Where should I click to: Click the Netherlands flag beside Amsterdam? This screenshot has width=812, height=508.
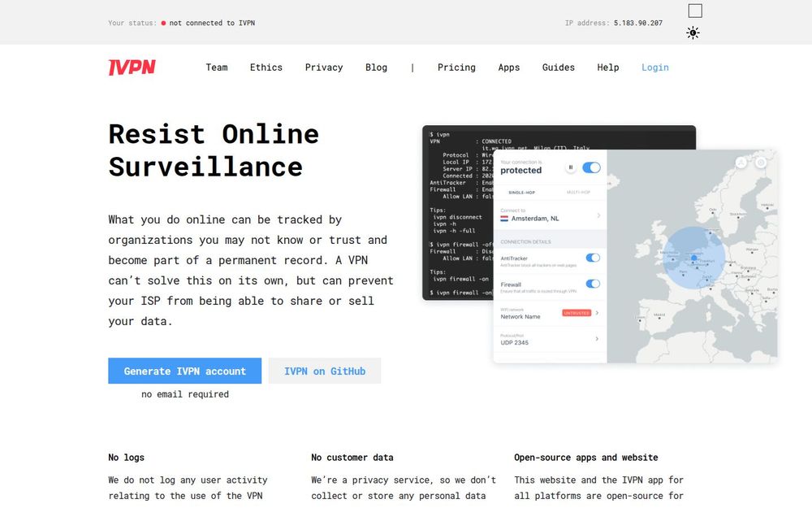[x=504, y=219]
